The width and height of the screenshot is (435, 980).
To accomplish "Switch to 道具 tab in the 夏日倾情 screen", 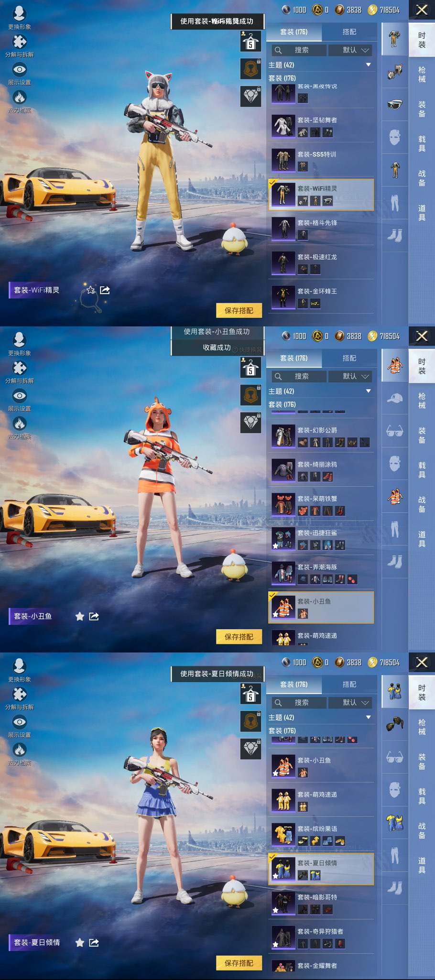I will pos(422,865).
